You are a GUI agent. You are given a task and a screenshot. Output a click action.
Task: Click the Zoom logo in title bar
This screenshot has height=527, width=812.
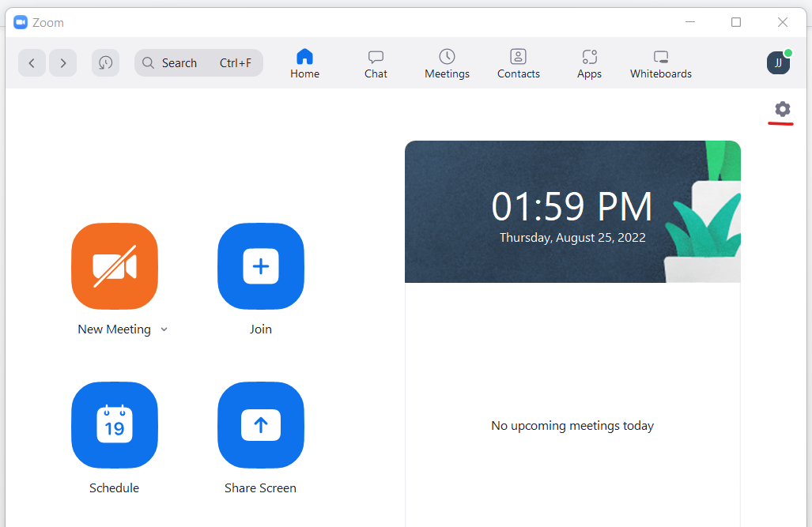(x=21, y=22)
